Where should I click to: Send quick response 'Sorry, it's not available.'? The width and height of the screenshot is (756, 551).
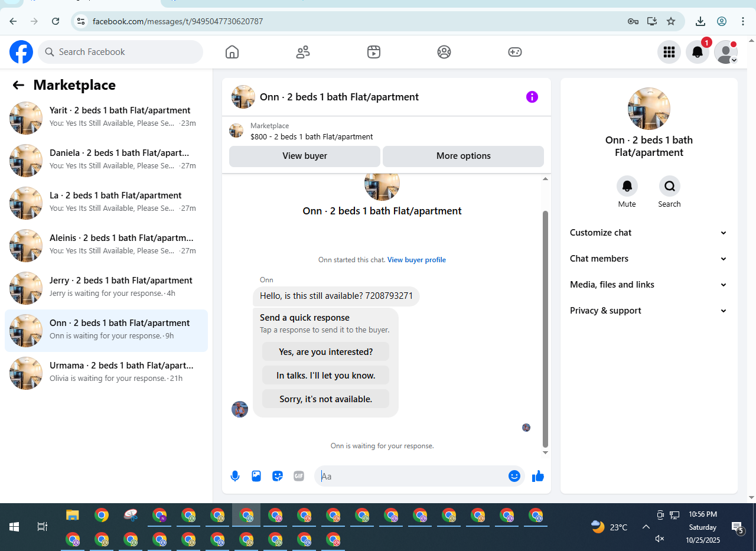(x=326, y=399)
